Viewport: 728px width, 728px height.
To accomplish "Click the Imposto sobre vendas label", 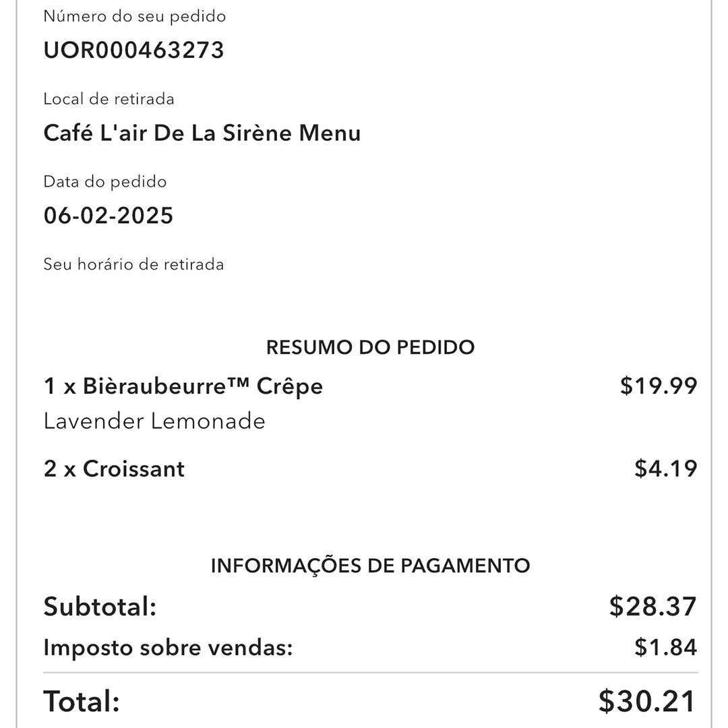I will pyautogui.click(x=168, y=648).
